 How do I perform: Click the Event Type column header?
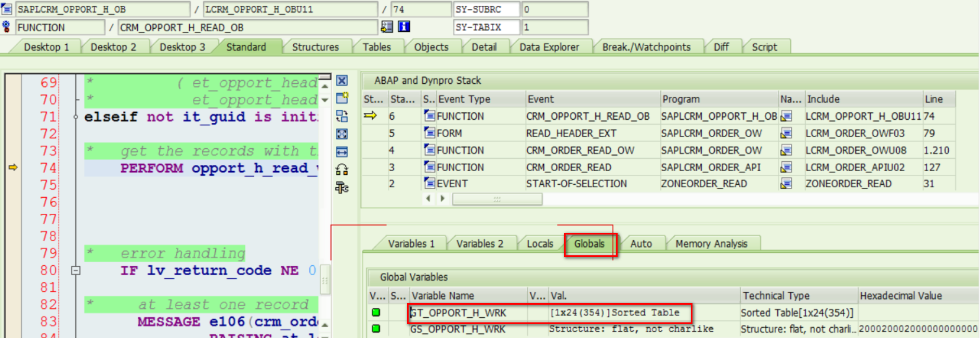click(x=480, y=99)
